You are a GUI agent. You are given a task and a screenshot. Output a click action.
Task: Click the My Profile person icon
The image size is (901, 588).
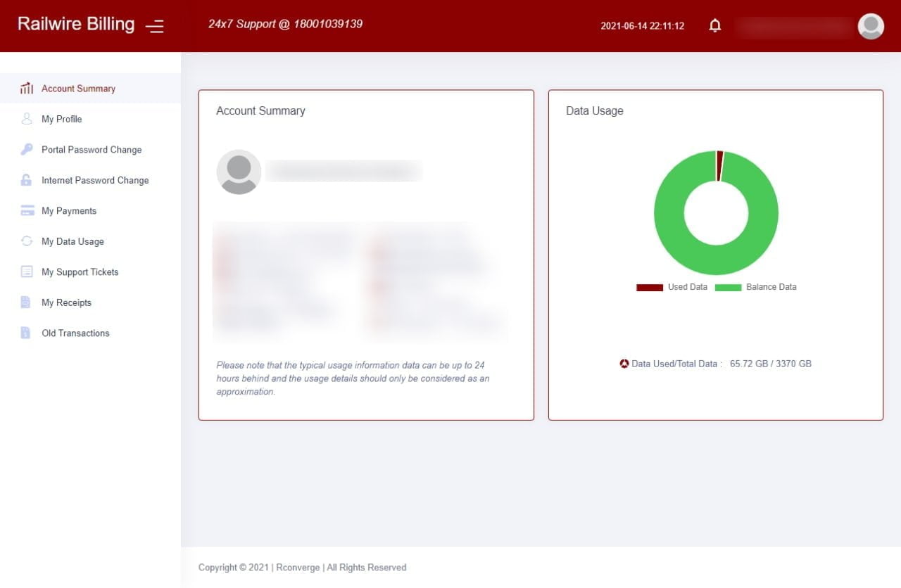coord(27,119)
